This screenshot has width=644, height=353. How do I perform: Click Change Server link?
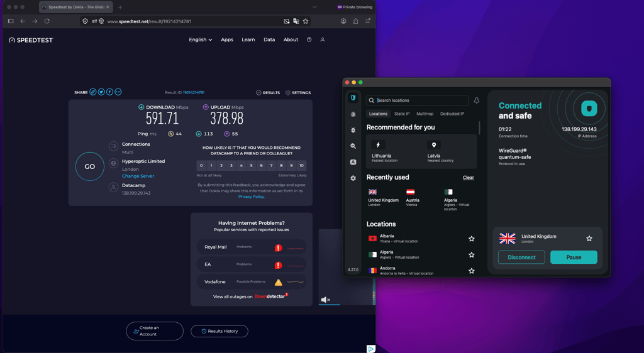[x=138, y=176]
